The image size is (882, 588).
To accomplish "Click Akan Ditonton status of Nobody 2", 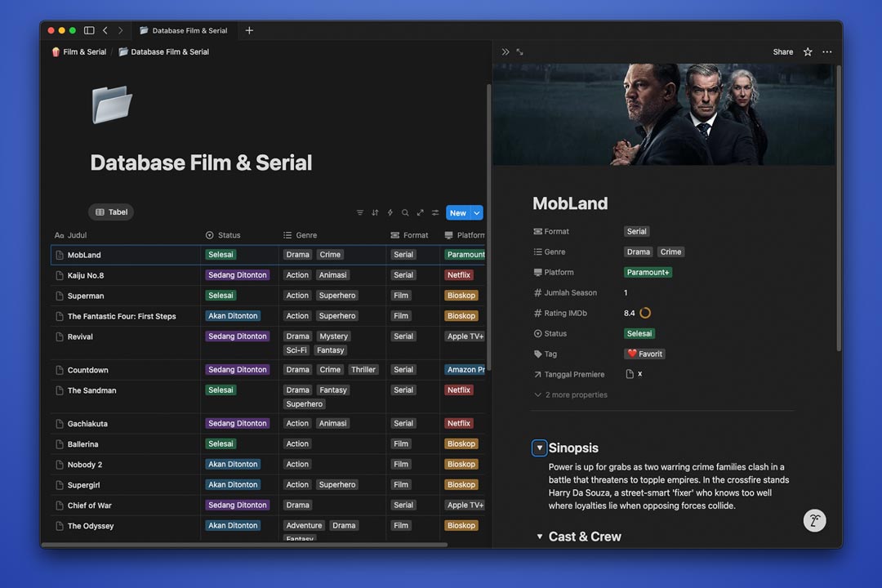I will [232, 464].
